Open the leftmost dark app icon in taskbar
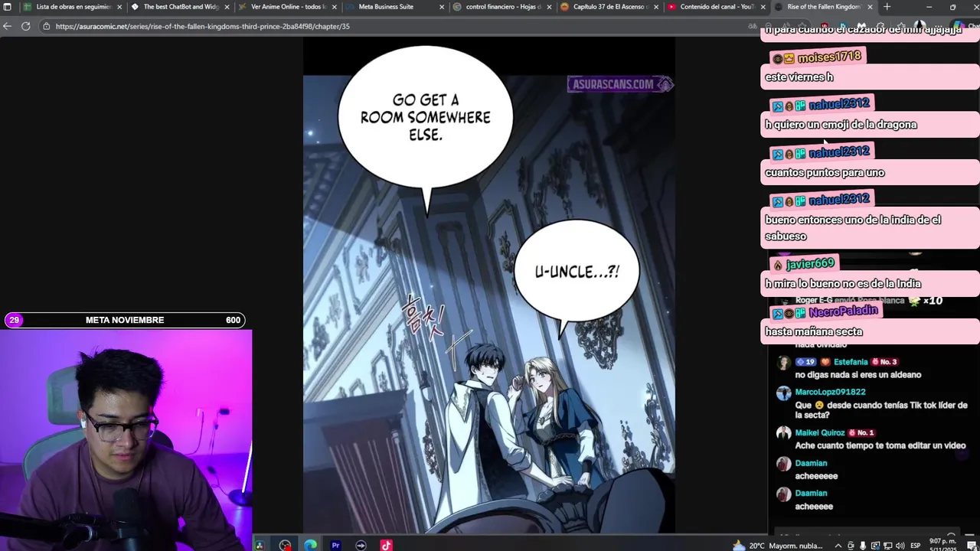This screenshot has width=980, height=551. [x=260, y=545]
